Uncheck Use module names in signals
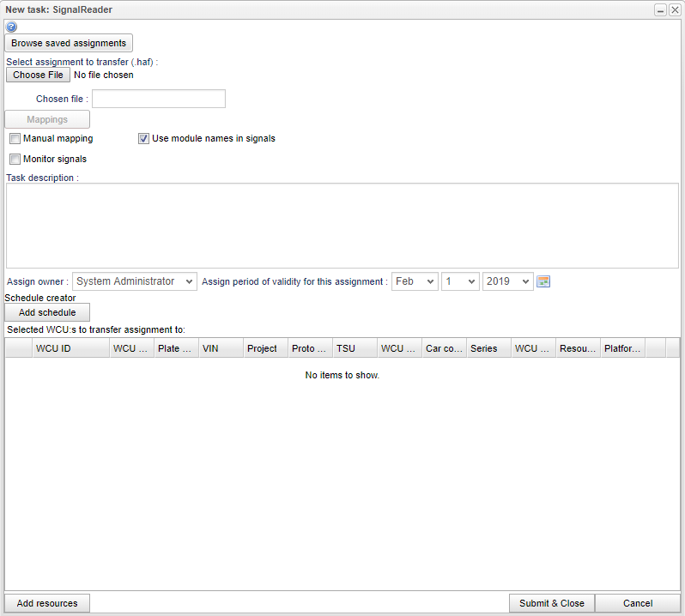Viewport: 685px width, 616px height. pos(143,138)
